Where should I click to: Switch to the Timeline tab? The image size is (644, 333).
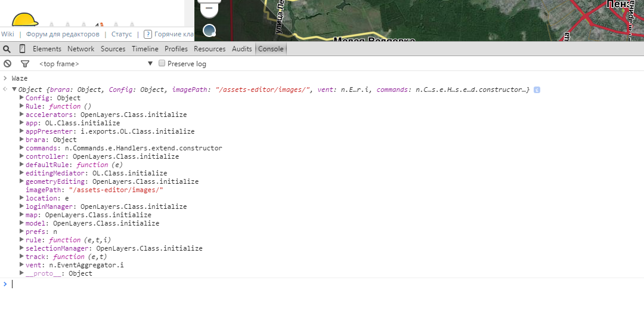coord(145,49)
